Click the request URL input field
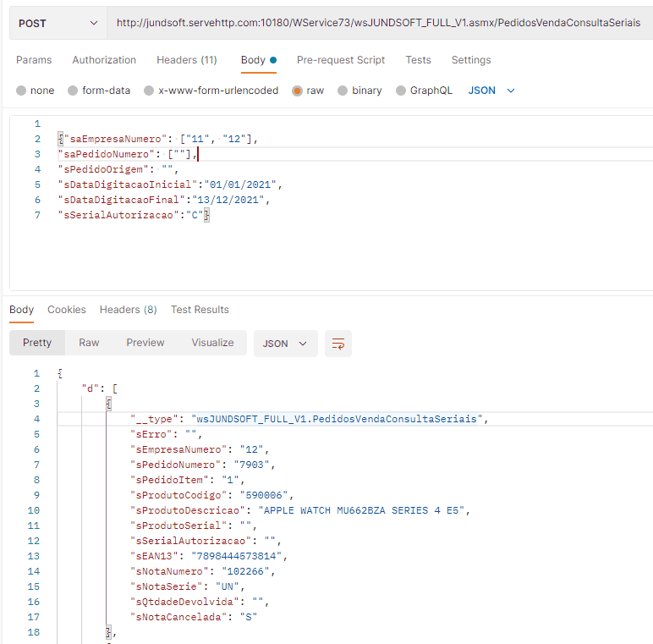Screen dimensions: 653x644 376,23
